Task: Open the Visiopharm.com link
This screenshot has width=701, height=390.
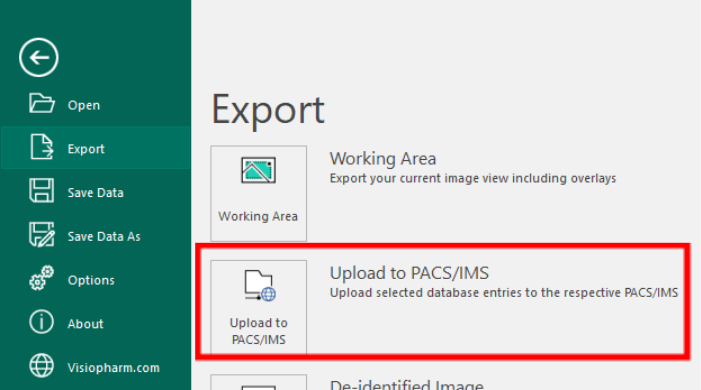Action: [x=96, y=367]
